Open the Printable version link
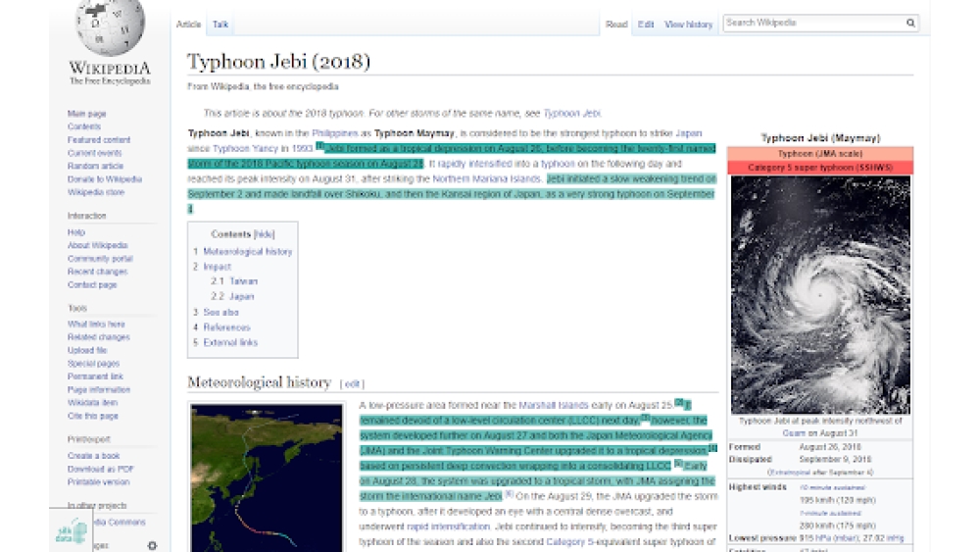The height and width of the screenshot is (552, 980). click(x=98, y=482)
